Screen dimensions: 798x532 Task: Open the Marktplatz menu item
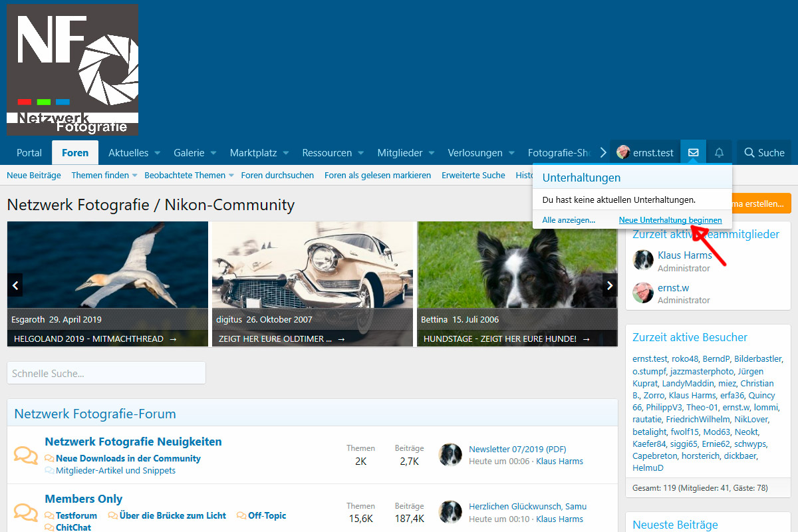point(253,152)
